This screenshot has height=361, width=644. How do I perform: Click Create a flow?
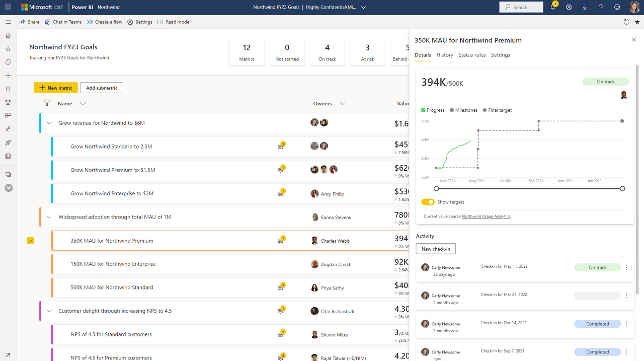[x=104, y=22]
